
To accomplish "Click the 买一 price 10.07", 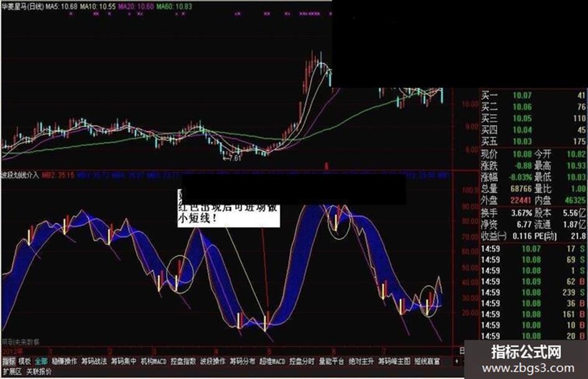I will tap(522, 95).
